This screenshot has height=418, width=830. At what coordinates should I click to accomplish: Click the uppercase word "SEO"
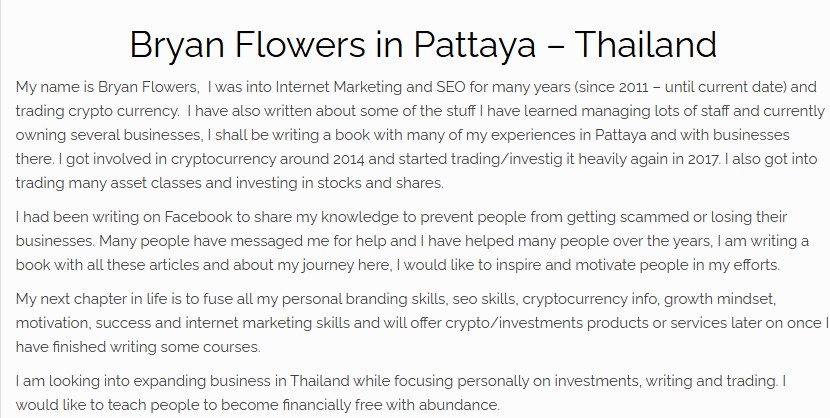[450, 87]
